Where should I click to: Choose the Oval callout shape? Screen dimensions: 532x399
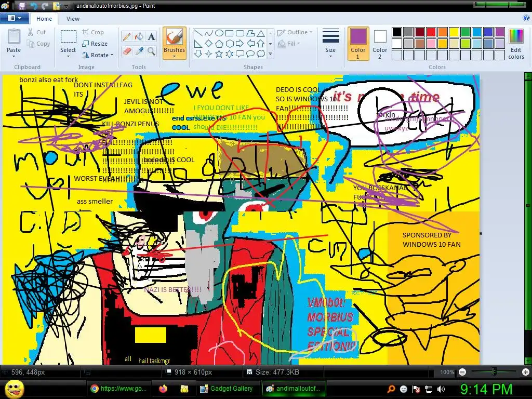(250, 54)
